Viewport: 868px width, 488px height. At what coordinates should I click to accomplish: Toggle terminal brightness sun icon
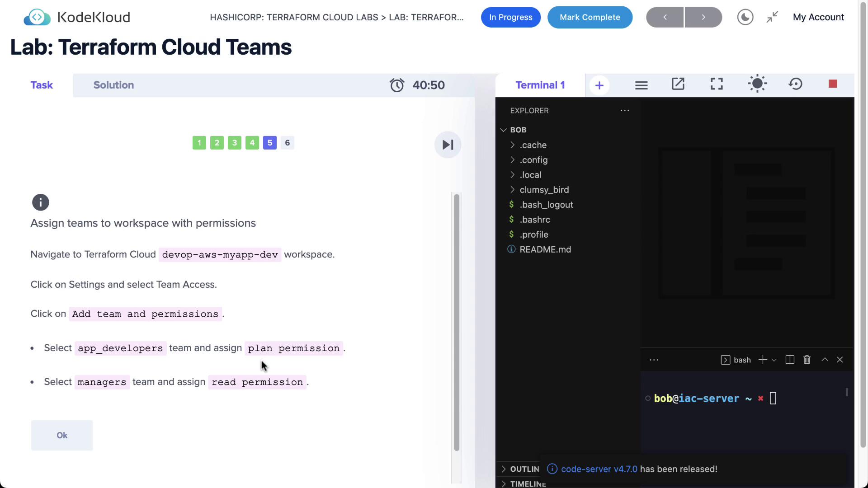click(x=757, y=84)
